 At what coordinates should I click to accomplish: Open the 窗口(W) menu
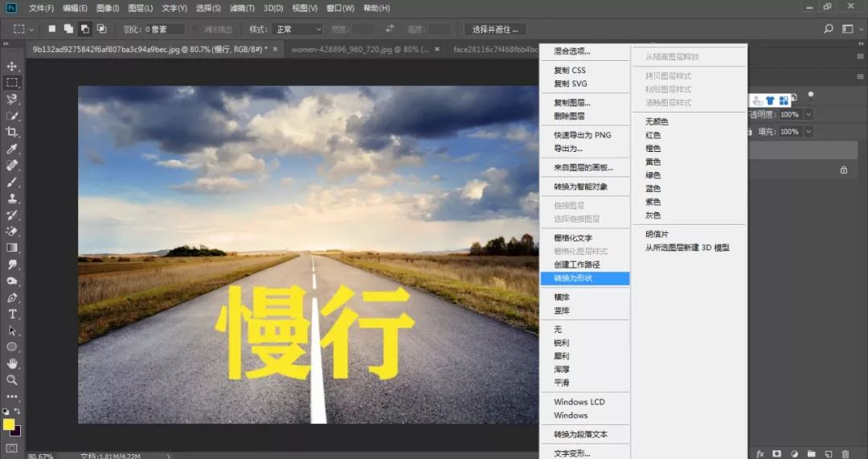tap(340, 8)
